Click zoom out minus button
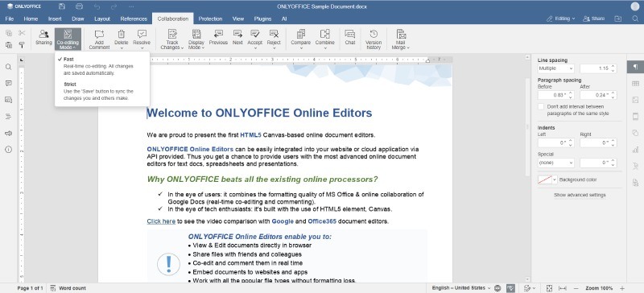The height and width of the screenshot is (293, 644). pyautogui.click(x=576, y=288)
